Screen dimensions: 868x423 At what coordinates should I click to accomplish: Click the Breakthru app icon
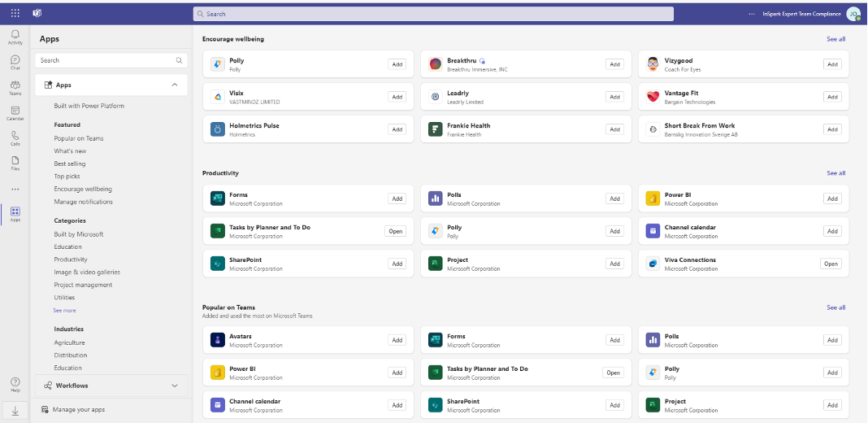[435, 64]
